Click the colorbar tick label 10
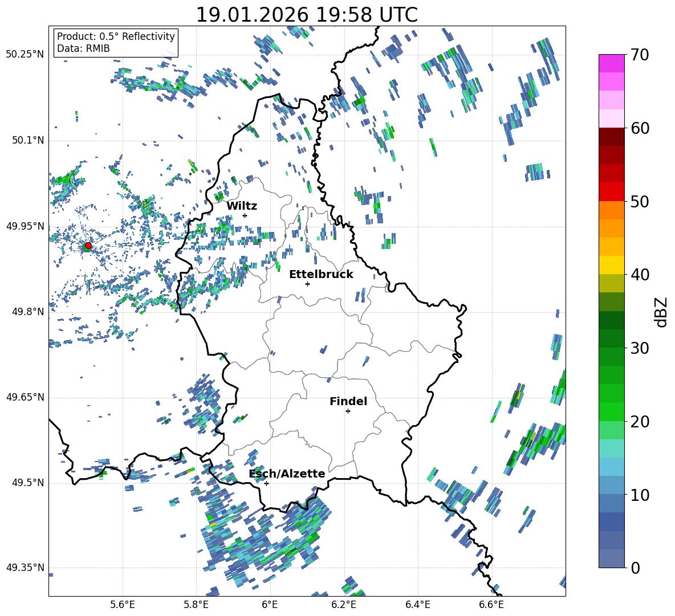The image size is (675, 616). pos(639,495)
